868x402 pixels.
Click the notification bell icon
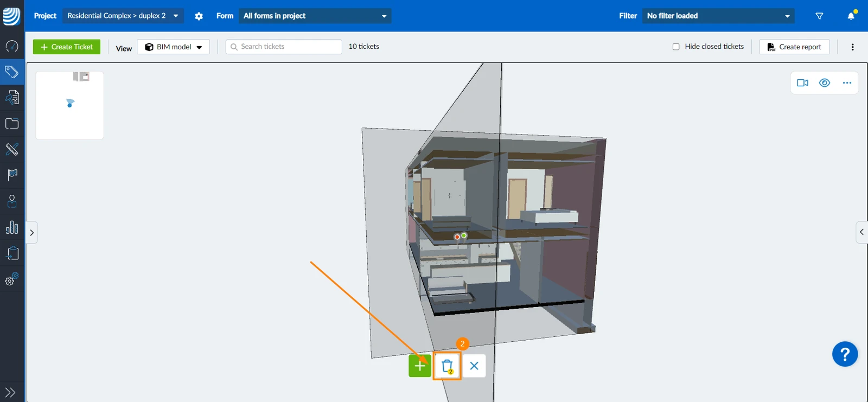851,16
